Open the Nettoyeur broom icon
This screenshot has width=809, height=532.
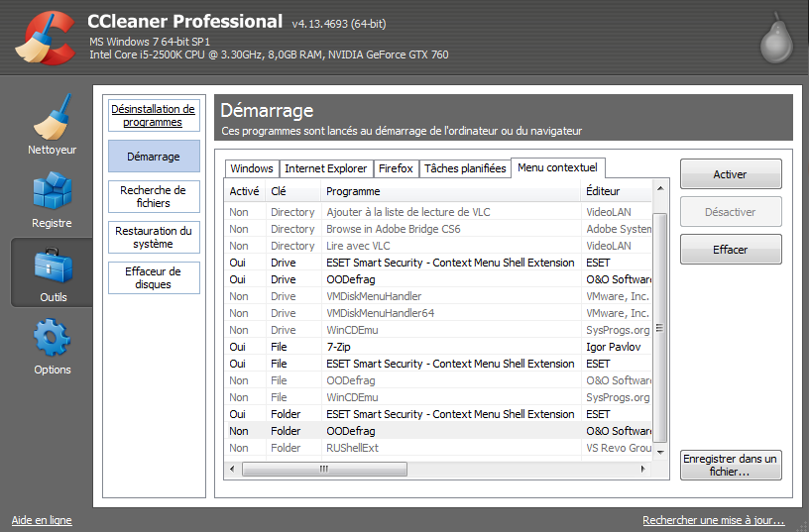(x=53, y=118)
